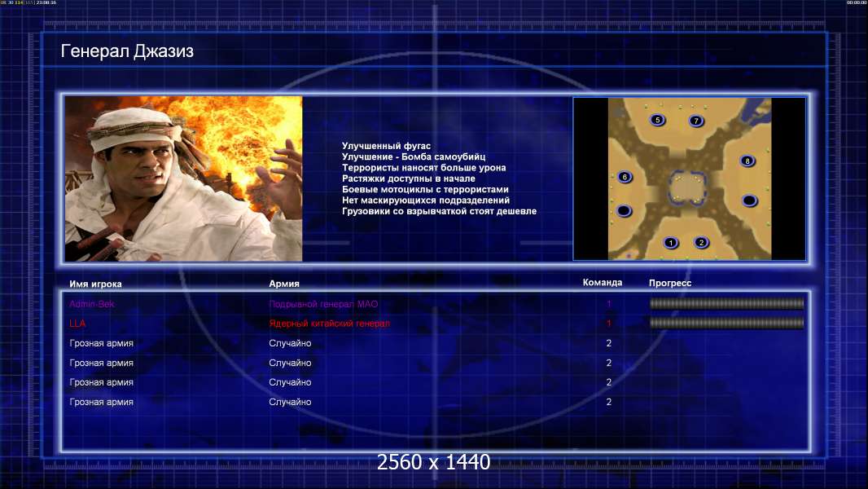
Task: Click the team number in the LLA row
Action: coord(609,324)
